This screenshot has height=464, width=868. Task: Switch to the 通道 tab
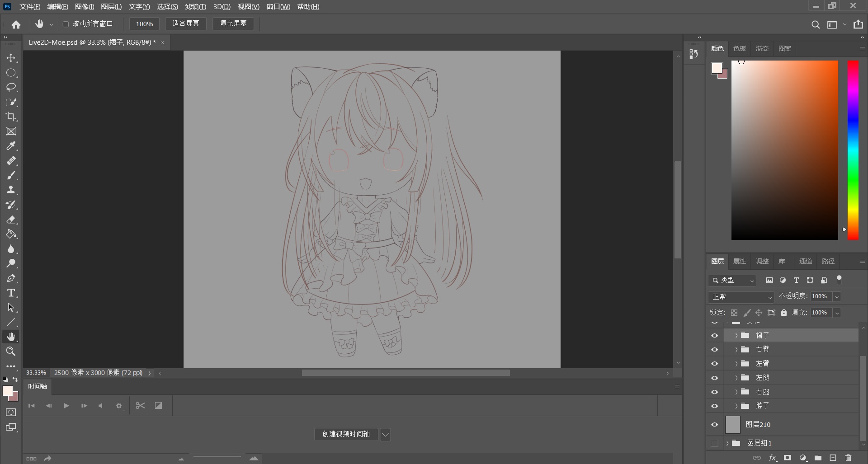[x=805, y=261]
